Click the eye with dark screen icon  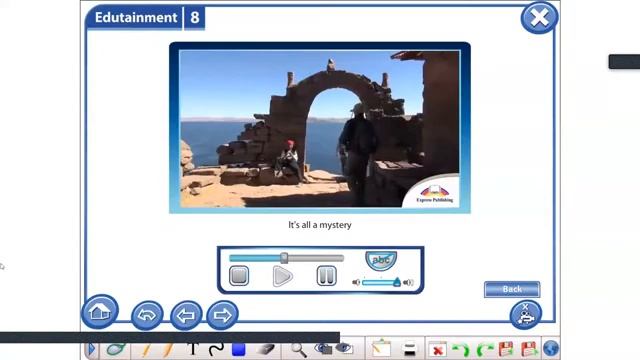pyautogui.click(x=323, y=349)
